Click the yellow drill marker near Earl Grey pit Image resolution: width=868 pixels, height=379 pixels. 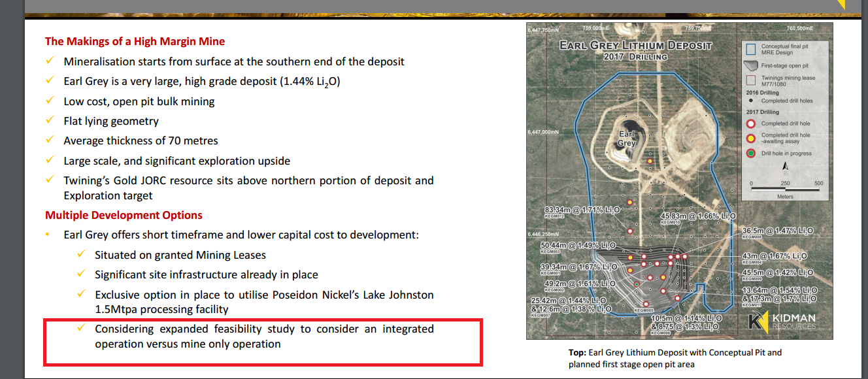650,161
